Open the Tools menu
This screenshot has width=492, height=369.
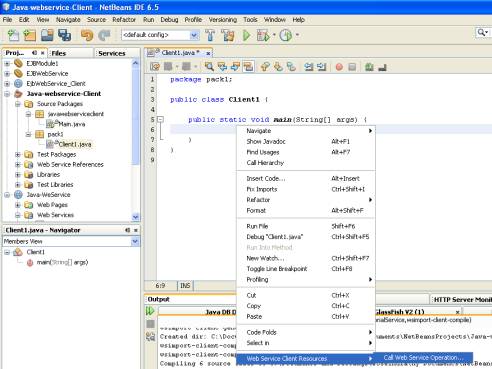tap(250, 20)
